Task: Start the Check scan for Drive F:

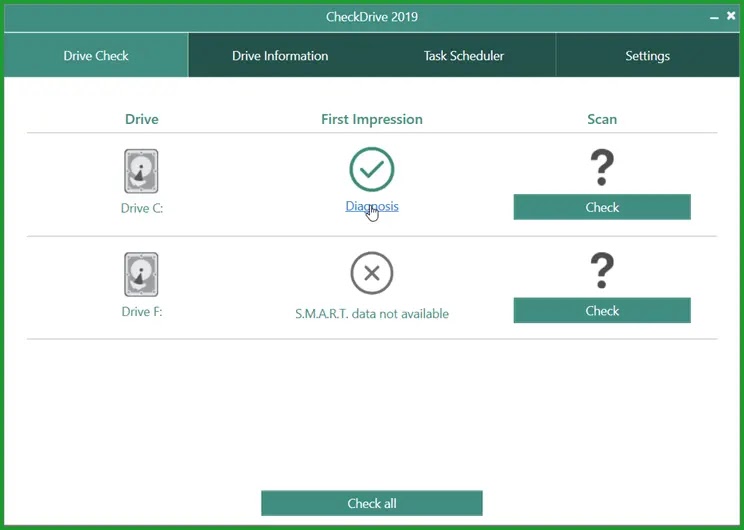Action: 602,310
